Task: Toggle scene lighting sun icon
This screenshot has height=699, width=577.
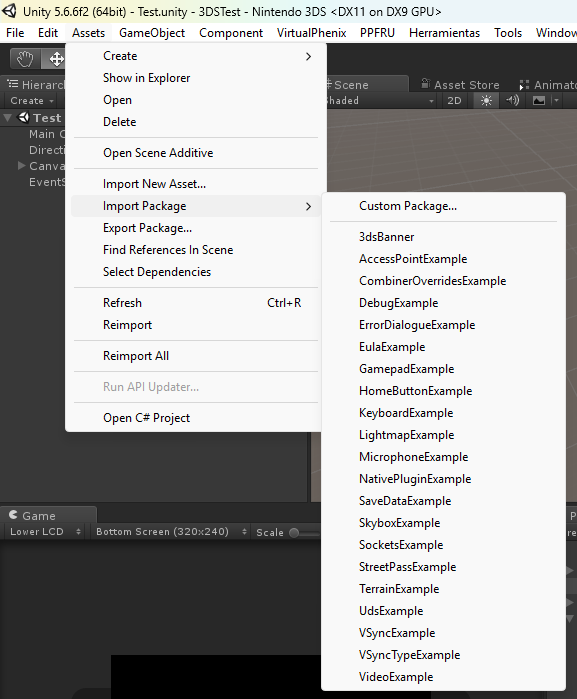Action: click(486, 101)
